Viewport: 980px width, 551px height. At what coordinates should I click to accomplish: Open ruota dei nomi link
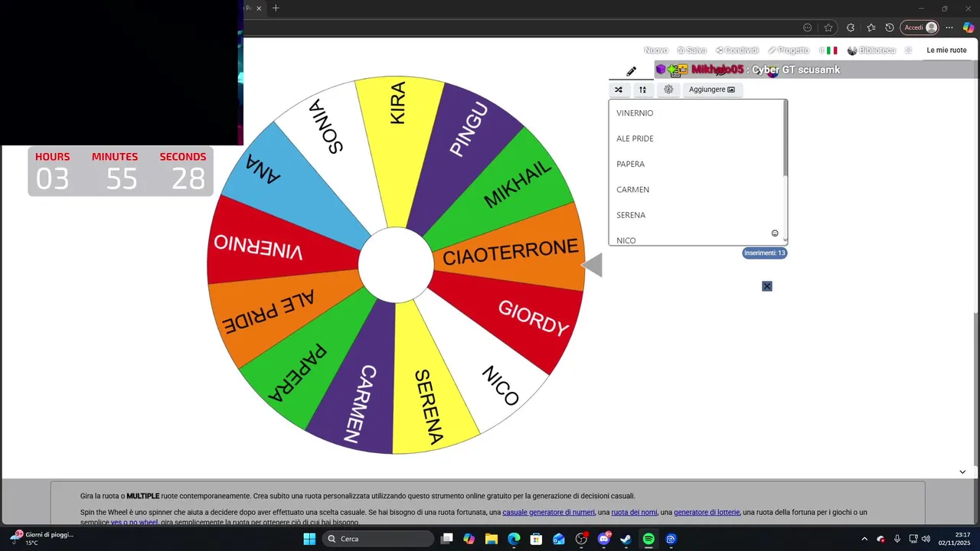tap(634, 513)
